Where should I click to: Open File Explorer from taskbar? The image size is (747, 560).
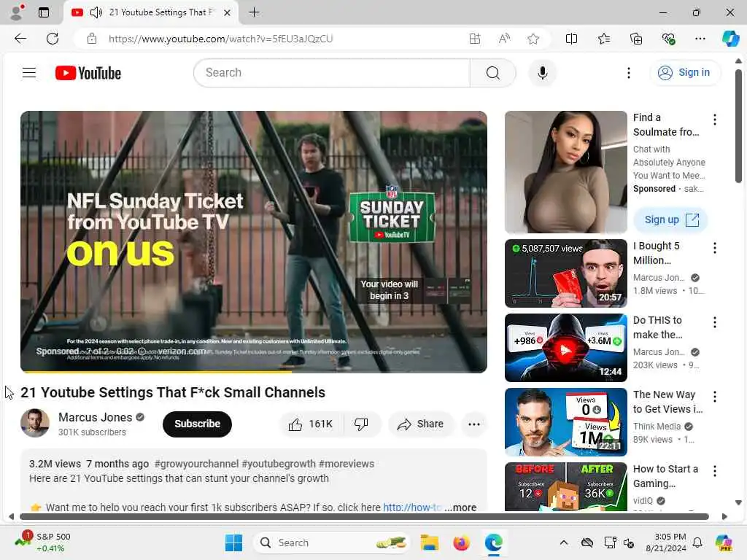point(429,542)
